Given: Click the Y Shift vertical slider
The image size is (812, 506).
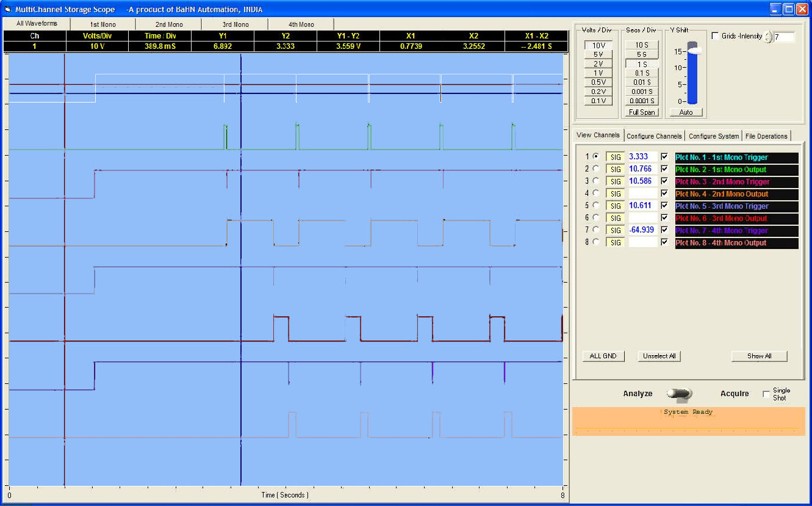Looking at the screenshot, I should tap(692, 73).
